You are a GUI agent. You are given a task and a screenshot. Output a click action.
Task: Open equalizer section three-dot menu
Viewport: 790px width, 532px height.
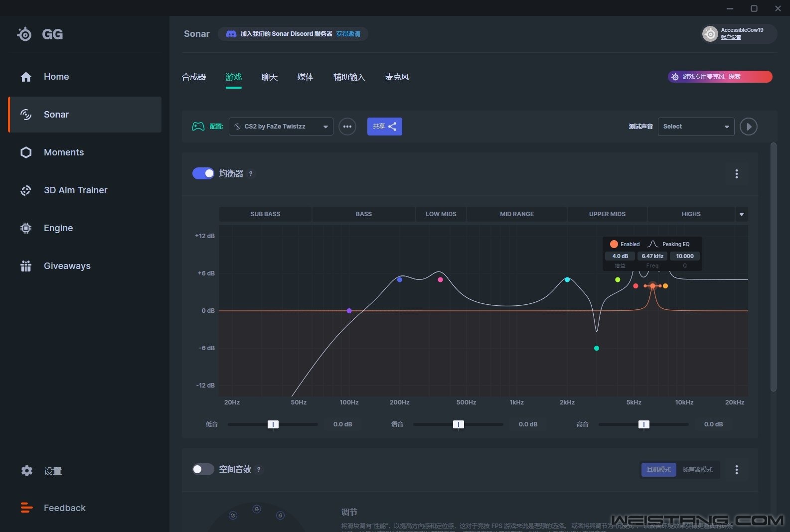[737, 174]
